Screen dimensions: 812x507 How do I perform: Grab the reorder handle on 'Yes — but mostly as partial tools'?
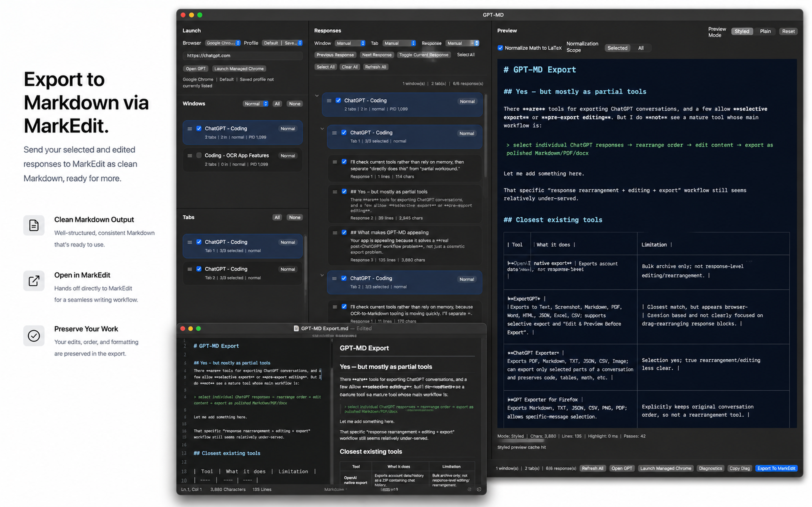coord(335,192)
